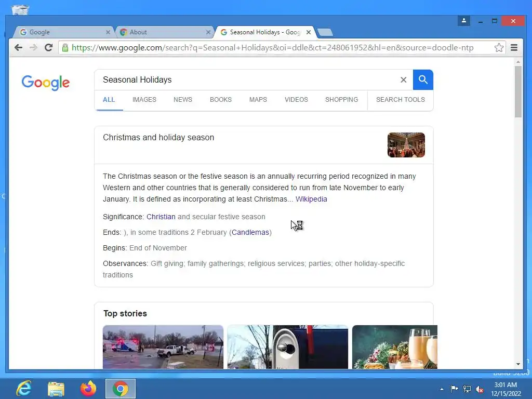Viewport: 532px width, 399px height.
Task: Click the 'Begins: End of November' text
Action: pyautogui.click(x=145, y=248)
